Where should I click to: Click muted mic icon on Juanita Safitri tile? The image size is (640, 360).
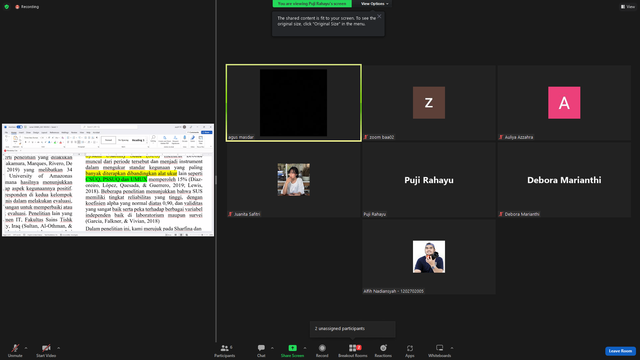coord(230,214)
